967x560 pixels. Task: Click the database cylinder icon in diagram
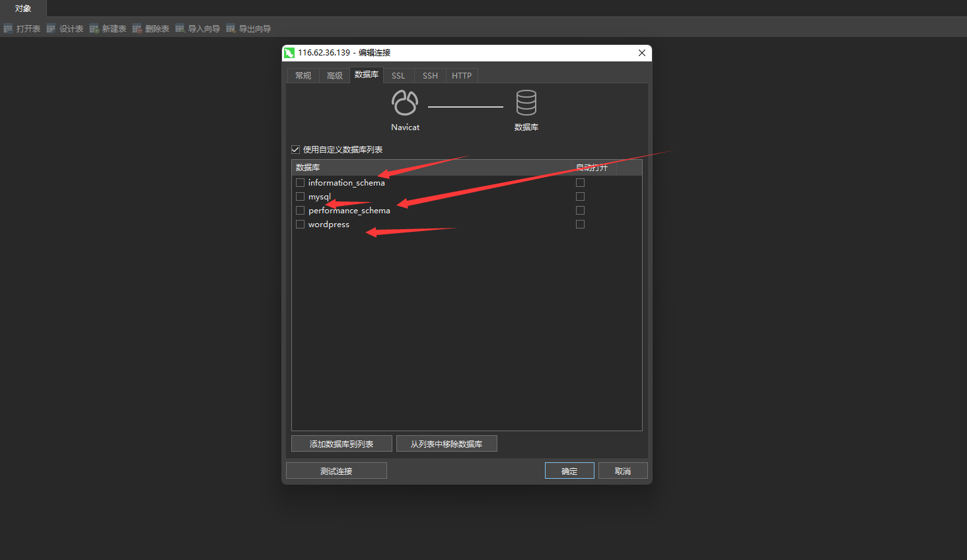pyautogui.click(x=526, y=103)
